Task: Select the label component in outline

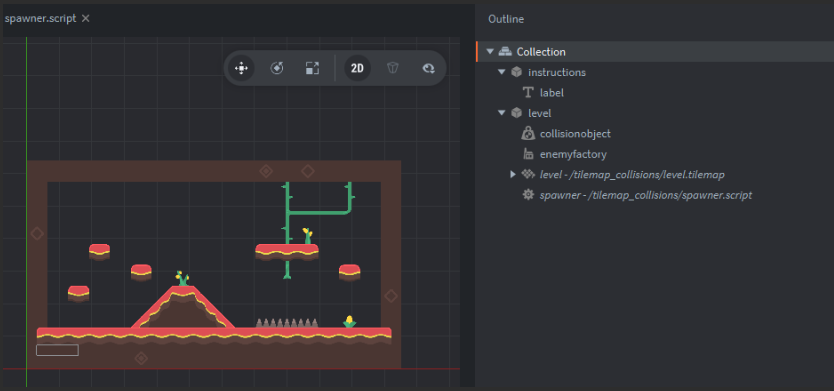Action: pos(552,93)
